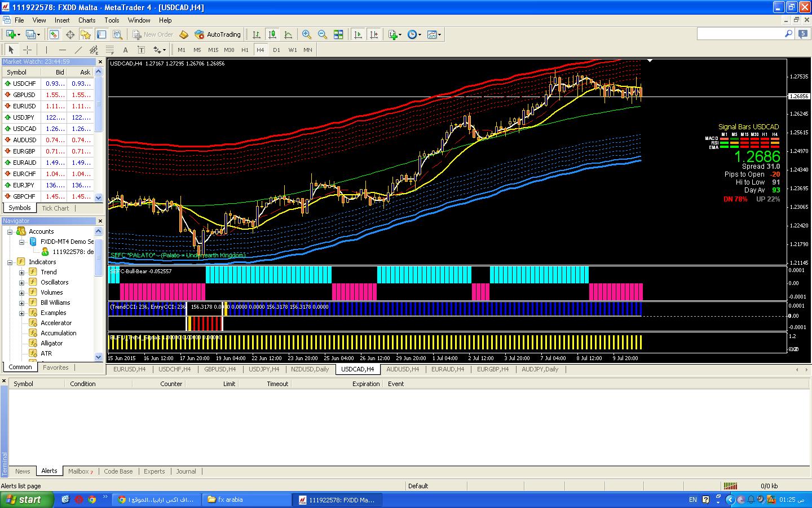Switch to the NZDUSD,Daily chart tab
Image resolution: width=812 pixels, height=508 pixels.
pos(310,369)
